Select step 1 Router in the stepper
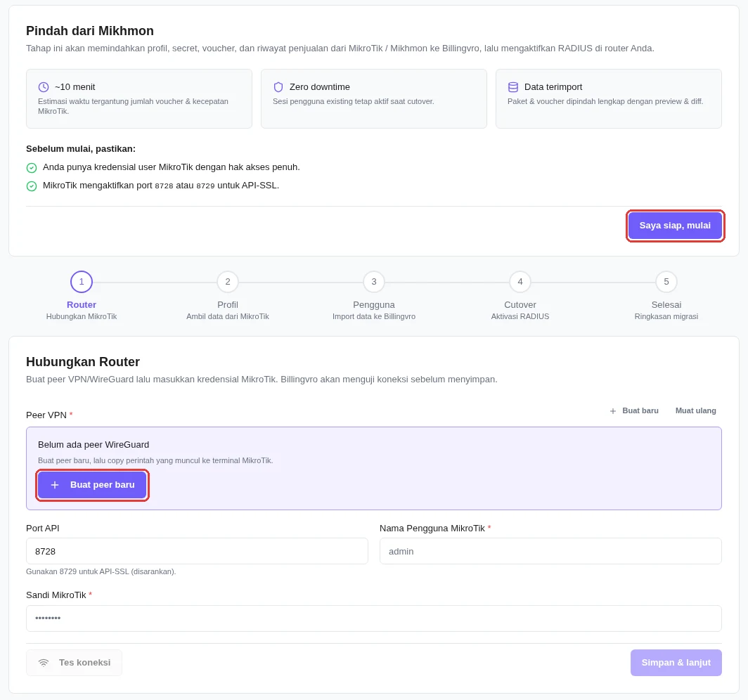This screenshot has height=700, width=748. [x=82, y=282]
